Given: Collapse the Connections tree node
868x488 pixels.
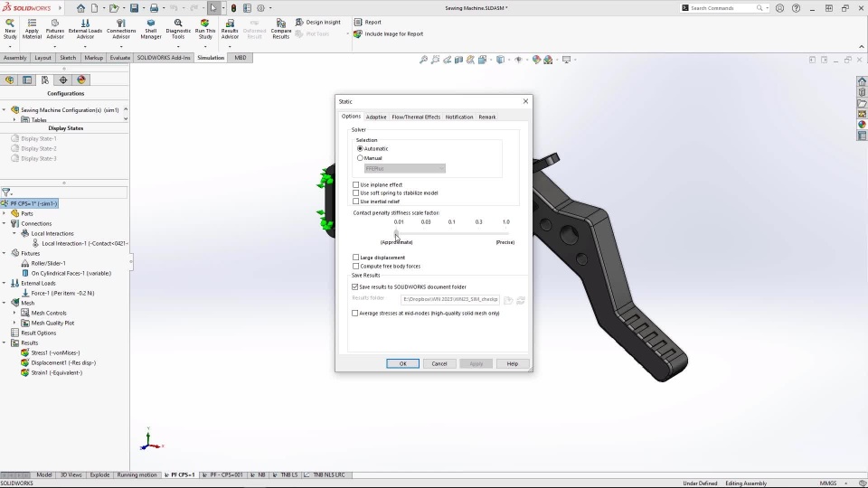Looking at the screenshot, I should coord(5,223).
